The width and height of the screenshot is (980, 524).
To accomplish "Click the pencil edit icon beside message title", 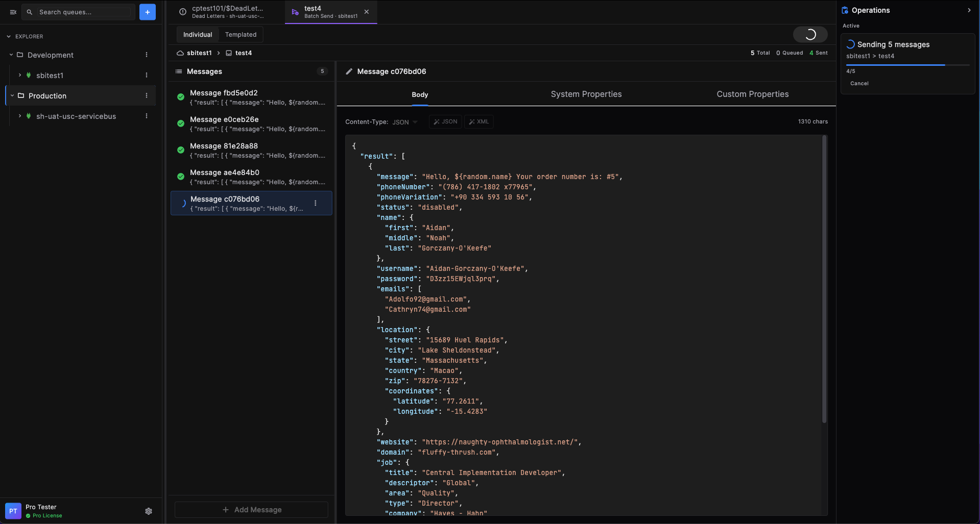I will (349, 71).
